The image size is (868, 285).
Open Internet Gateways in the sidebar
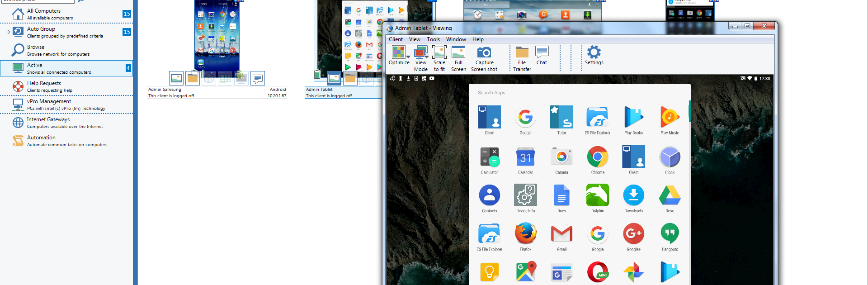(66, 123)
